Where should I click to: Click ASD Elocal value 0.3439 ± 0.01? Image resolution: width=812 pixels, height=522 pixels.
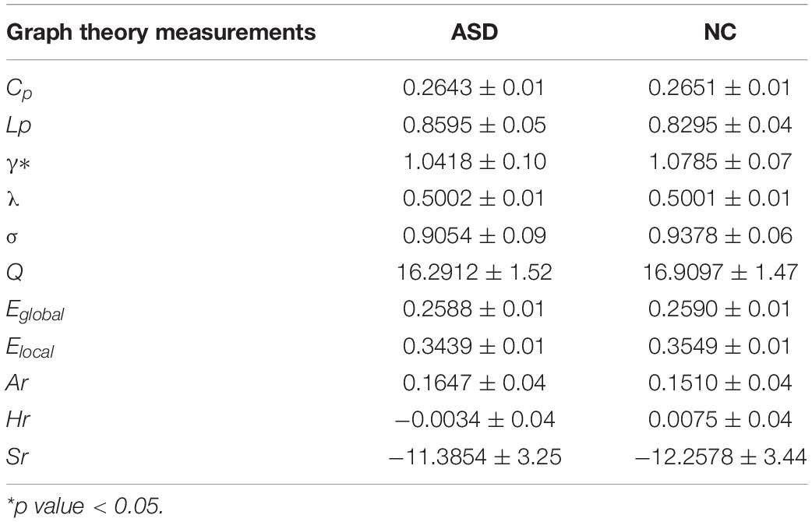[474, 346]
